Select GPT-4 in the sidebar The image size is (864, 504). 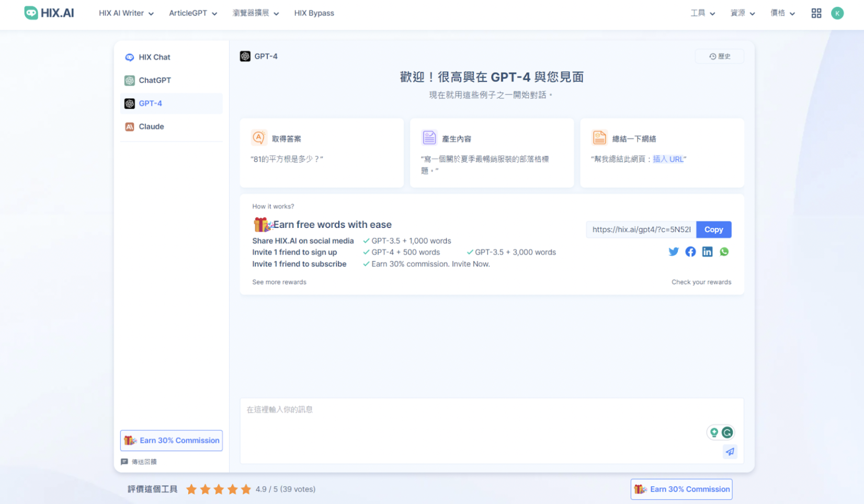click(x=172, y=104)
